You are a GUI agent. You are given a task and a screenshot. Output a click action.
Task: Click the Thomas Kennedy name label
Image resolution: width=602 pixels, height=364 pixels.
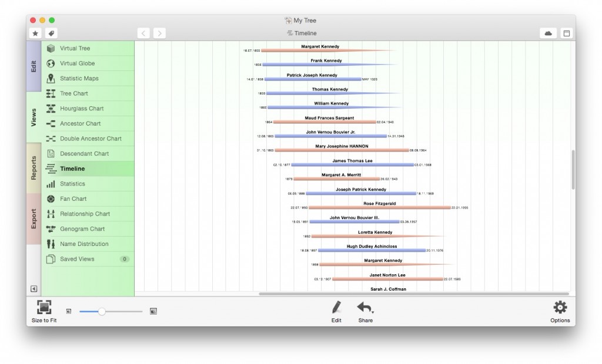(x=330, y=89)
